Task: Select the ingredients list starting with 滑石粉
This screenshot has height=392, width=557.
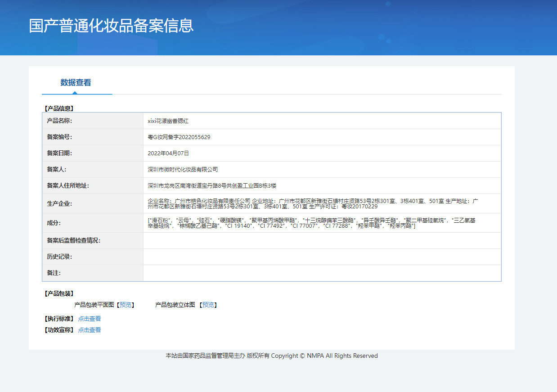Action: click(x=312, y=223)
